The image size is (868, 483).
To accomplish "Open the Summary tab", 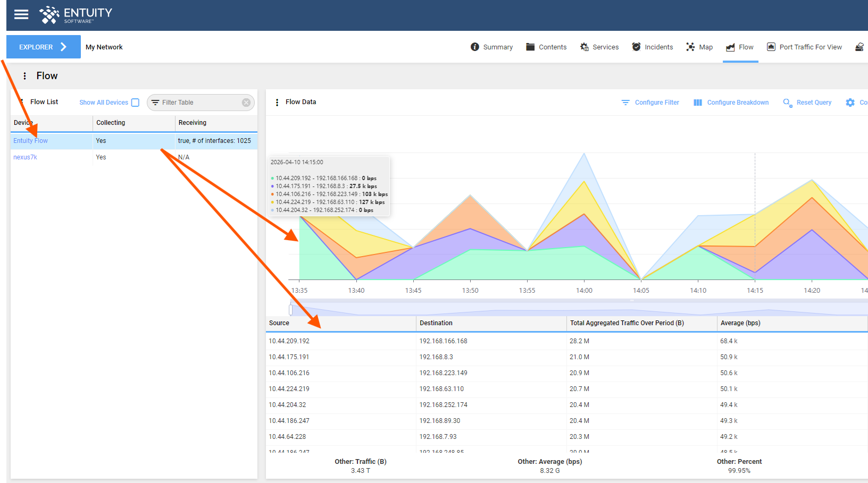I will (491, 47).
